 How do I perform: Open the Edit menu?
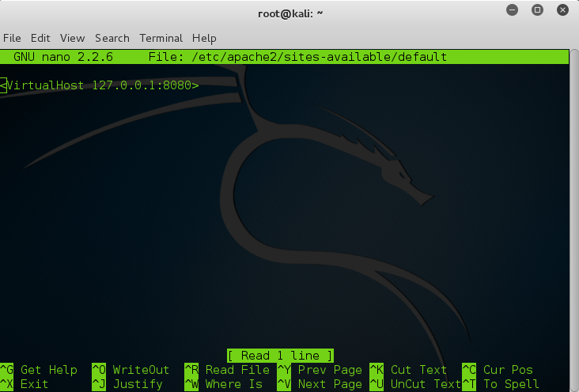coord(40,38)
